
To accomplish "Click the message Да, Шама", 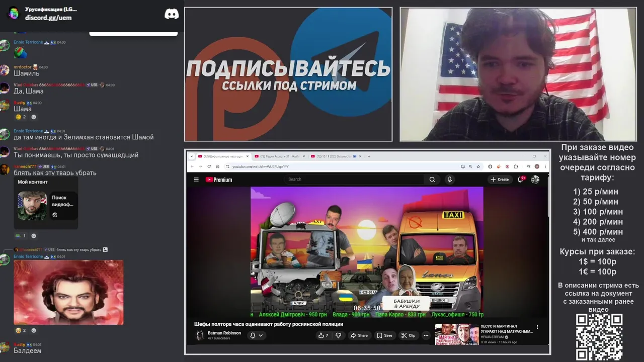I will (x=29, y=91).
